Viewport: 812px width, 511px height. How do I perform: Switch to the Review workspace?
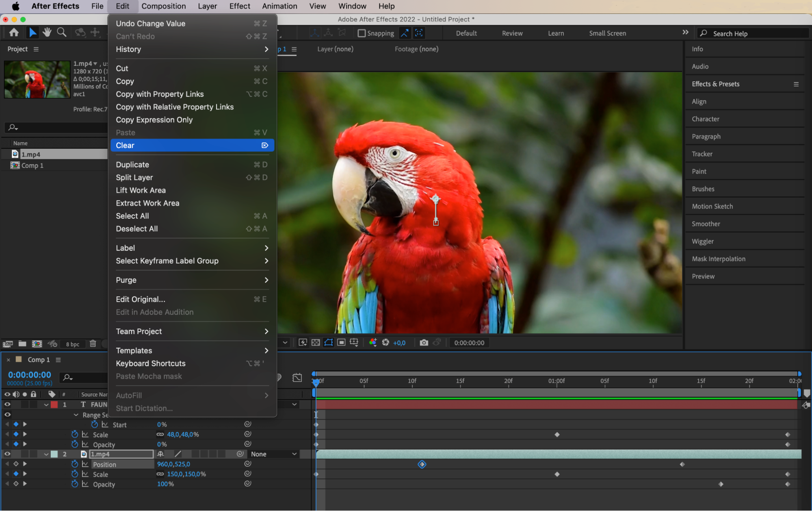512,33
